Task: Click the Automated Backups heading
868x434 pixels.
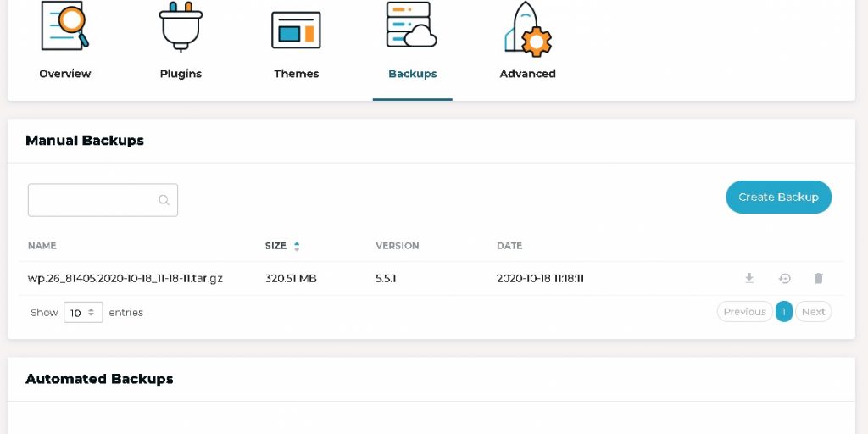Action: pos(100,379)
